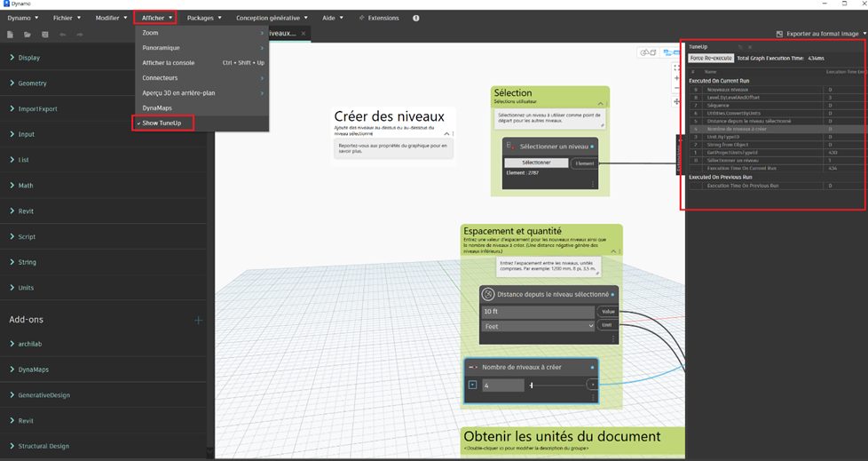
Task: Open the Zoom submenu
Action: tap(202, 33)
